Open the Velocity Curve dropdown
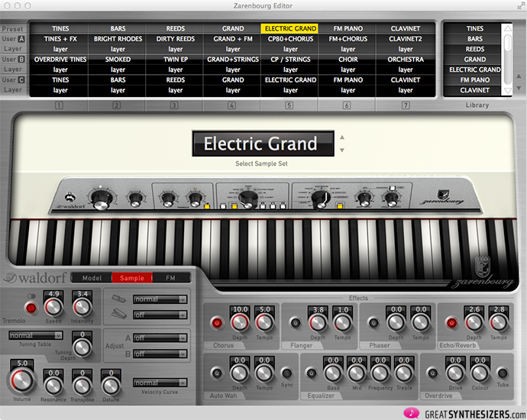The image size is (527, 420). [x=159, y=383]
